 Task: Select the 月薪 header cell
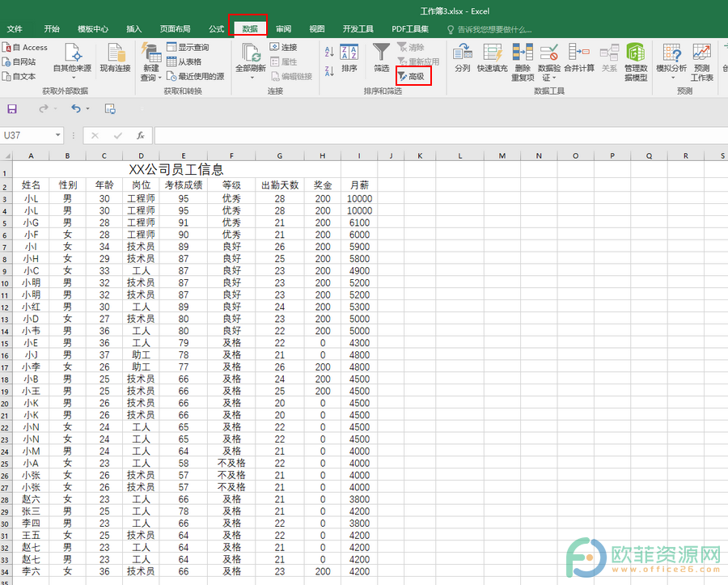coord(359,185)
